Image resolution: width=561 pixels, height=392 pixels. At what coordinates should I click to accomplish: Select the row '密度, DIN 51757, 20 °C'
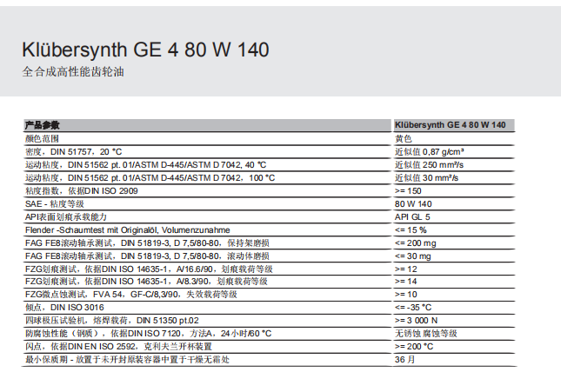coord(73,151)
